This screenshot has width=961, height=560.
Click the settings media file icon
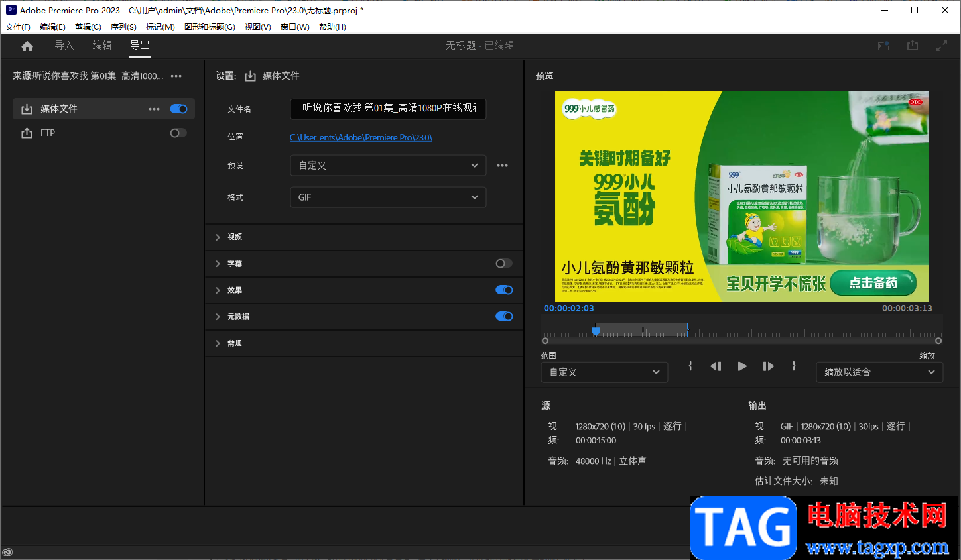(x=250, y=76)
